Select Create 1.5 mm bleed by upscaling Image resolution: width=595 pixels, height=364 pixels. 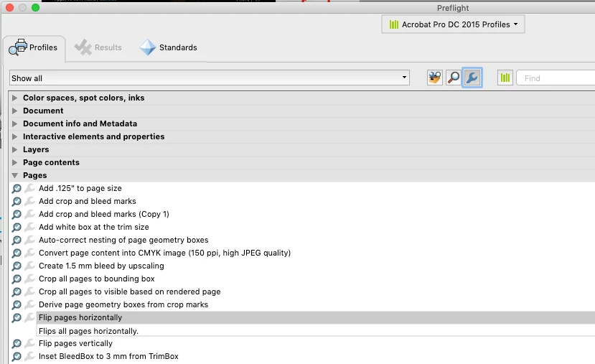(x=101, y=266)
